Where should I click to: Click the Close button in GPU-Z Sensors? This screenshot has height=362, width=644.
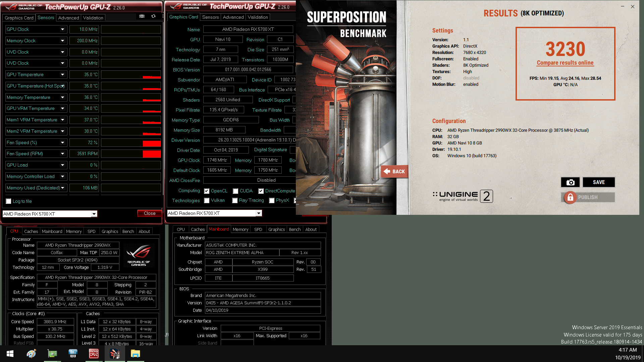150,213
